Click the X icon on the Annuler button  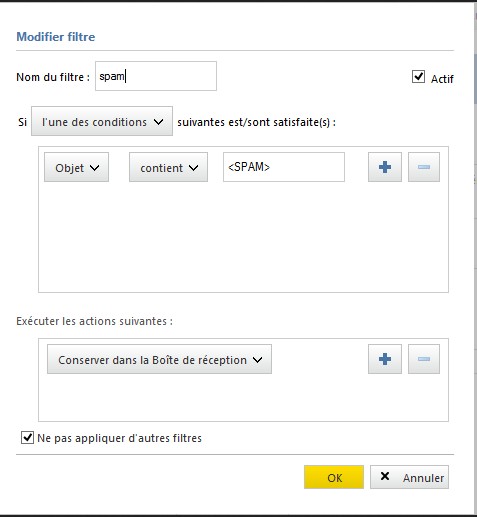pyautogui.click(x=385, y=476)
